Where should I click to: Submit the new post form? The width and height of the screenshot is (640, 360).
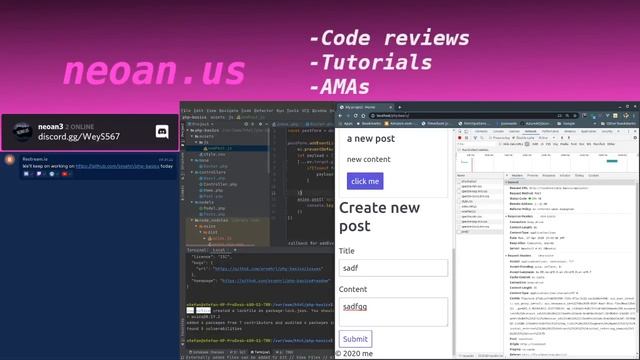click(355, 339)
